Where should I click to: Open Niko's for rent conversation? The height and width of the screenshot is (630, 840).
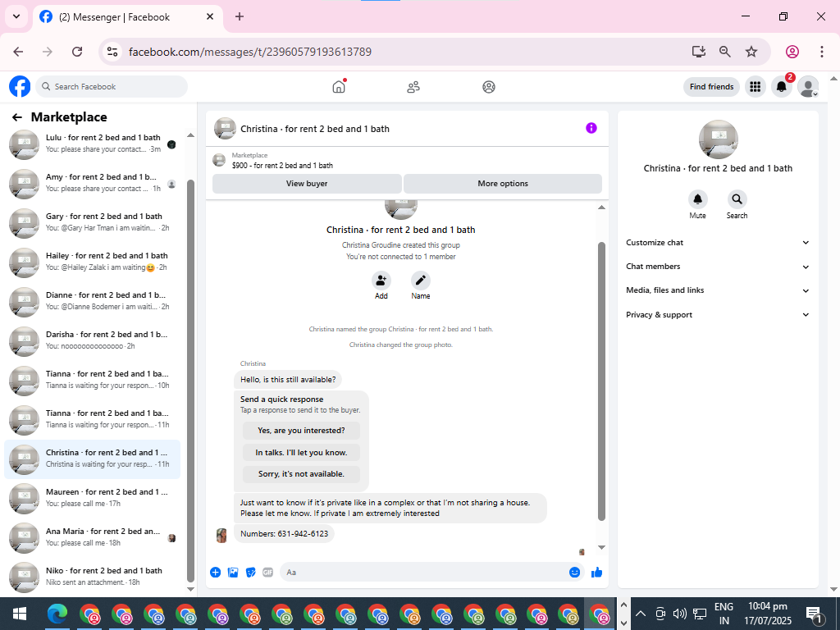pos(92,577)
